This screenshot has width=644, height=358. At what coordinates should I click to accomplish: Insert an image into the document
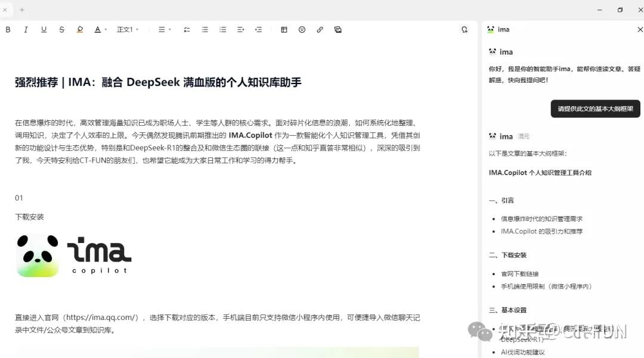coord(338,29)
